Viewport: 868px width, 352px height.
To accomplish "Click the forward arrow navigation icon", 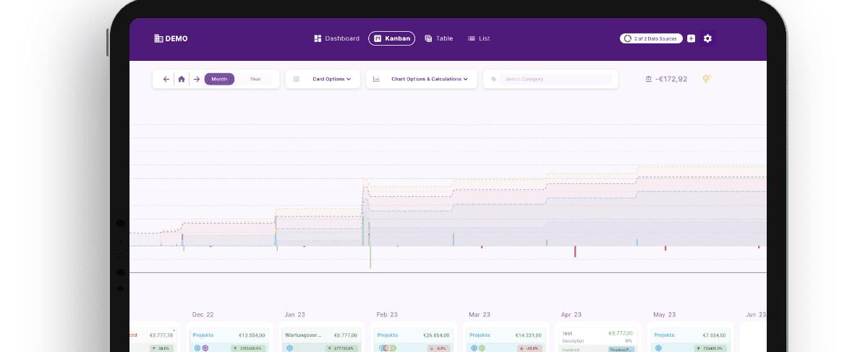I will click(197, 79).
